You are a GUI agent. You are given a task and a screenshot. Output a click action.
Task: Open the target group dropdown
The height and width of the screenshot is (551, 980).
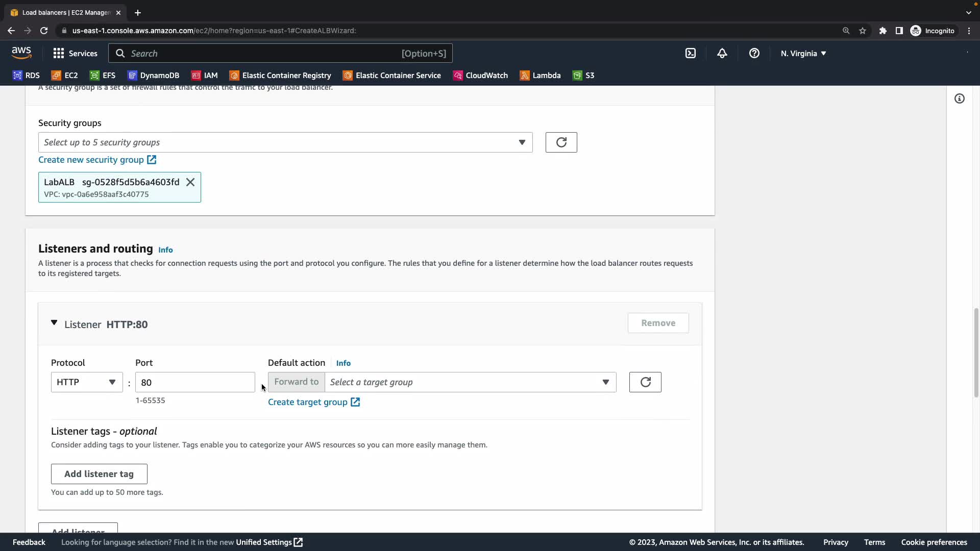pos(470,382)
